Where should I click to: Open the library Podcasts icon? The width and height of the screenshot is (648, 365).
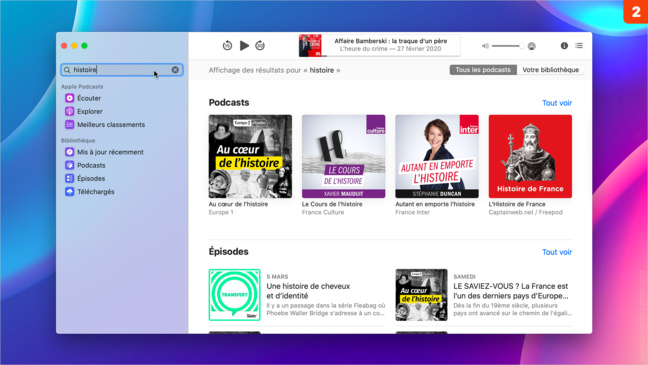coord(69,165)
